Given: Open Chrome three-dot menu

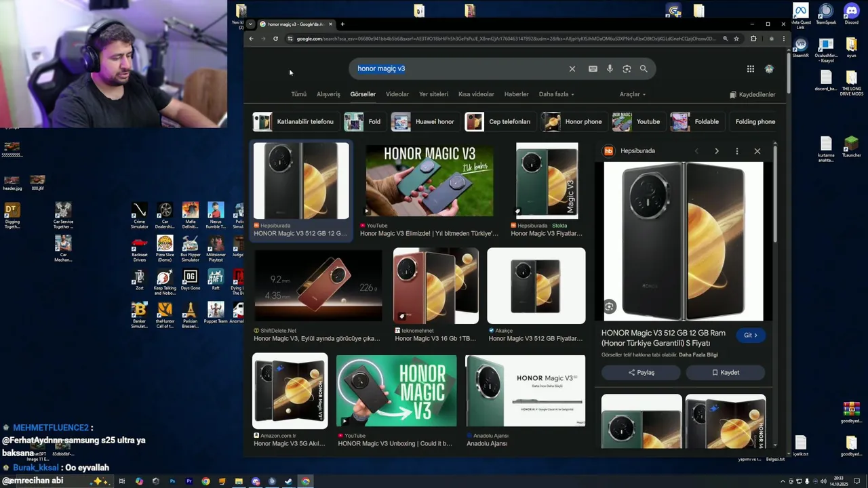Looking at the screenshot, I should 783,39.
